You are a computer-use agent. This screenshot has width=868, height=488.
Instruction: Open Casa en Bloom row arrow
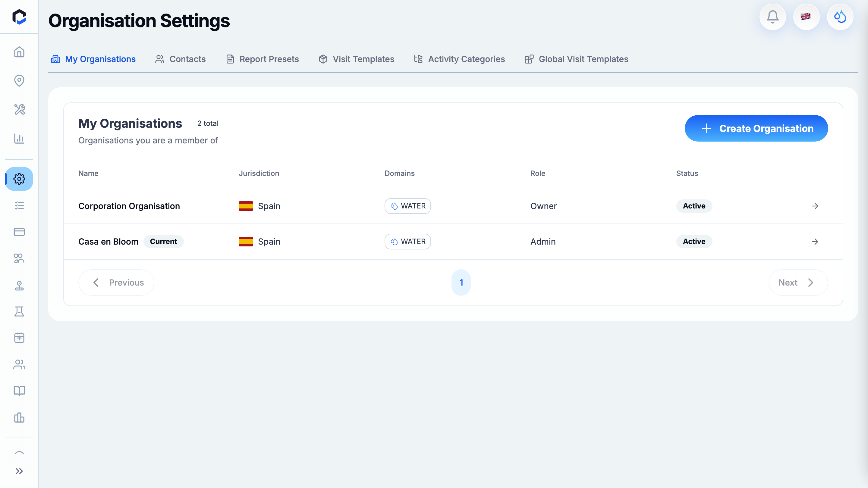(815, 242)
